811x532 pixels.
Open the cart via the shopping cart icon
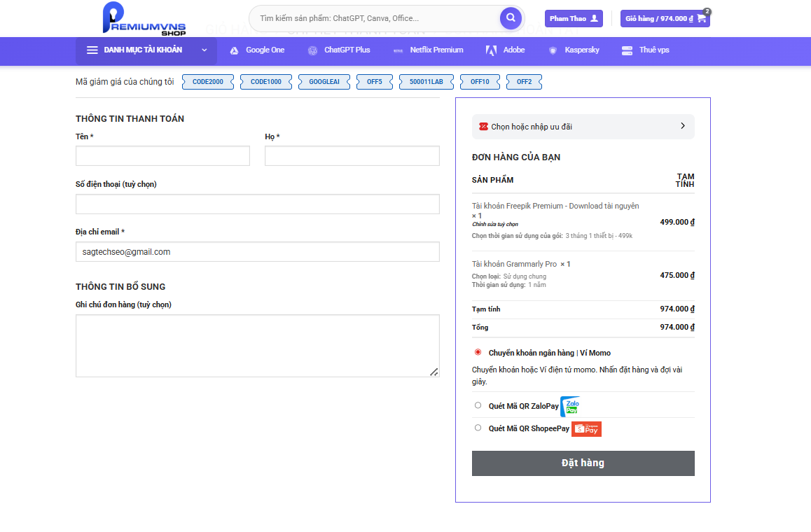click(x=700, y=18)
